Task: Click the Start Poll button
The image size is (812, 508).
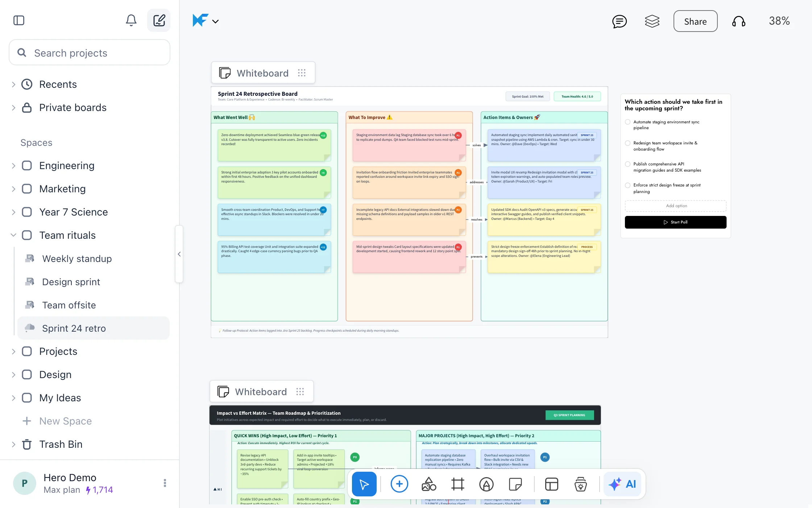Action: (675, 222)
